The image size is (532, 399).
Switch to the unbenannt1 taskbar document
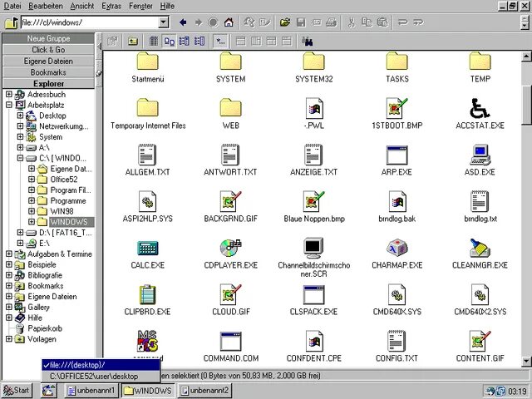(91, 391)
